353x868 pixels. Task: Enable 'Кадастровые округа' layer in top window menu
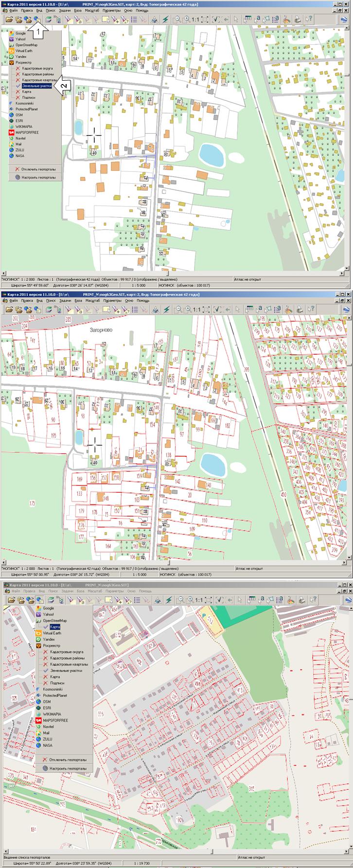[37, 68]
